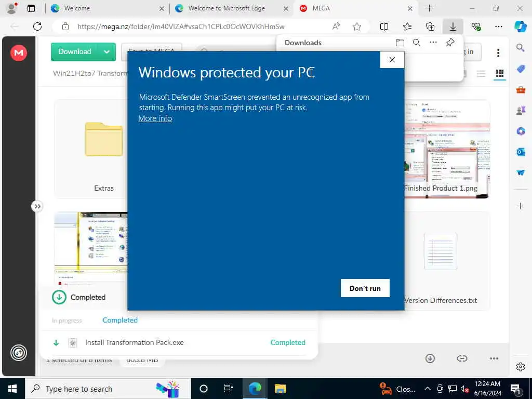Image resolution: width=532 pixels, height=399 pixels.
Task: Close the Welcome to Microsoft Edge tab
Action: (286, 8)
